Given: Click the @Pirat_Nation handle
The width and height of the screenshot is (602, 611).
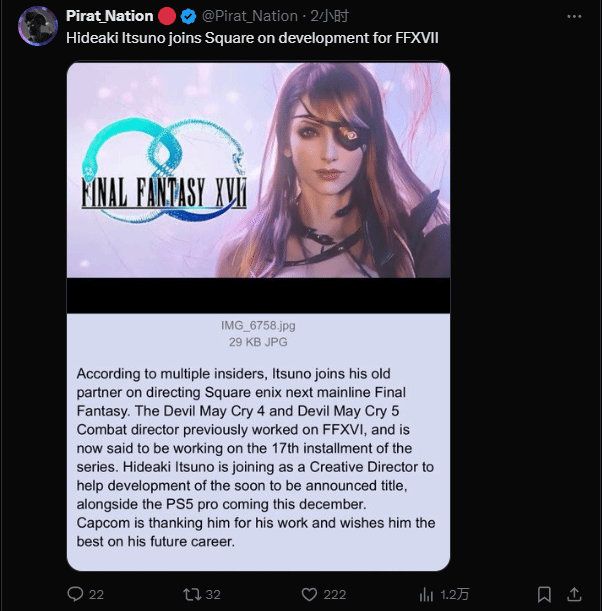Looking at the screenshot, I should coord(249,16).
